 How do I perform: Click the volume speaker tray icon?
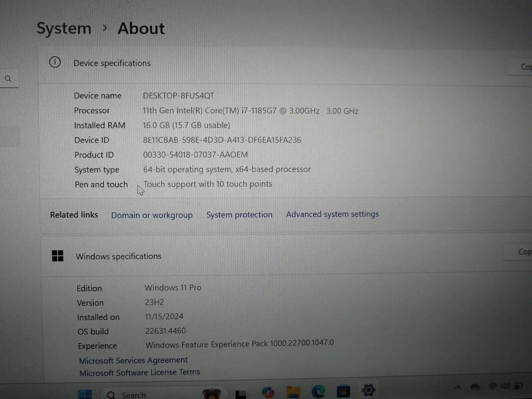coord(505,386)
